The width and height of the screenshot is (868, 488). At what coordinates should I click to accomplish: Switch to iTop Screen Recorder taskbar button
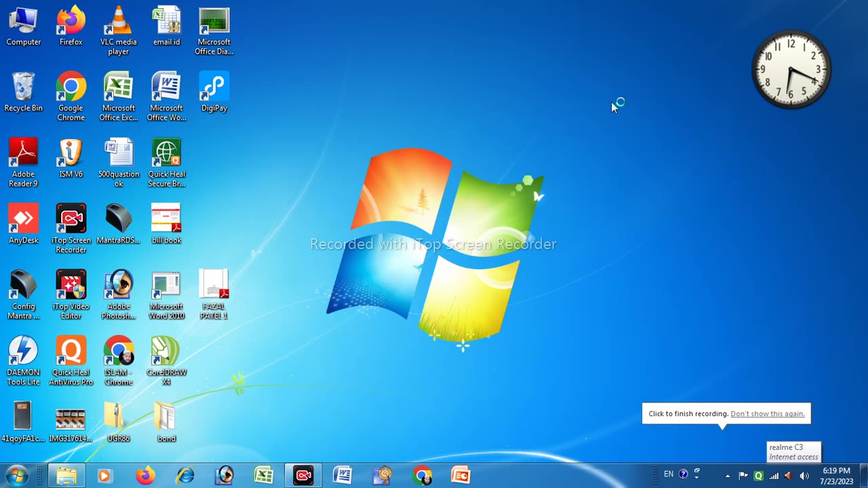(x=303, y=476)
